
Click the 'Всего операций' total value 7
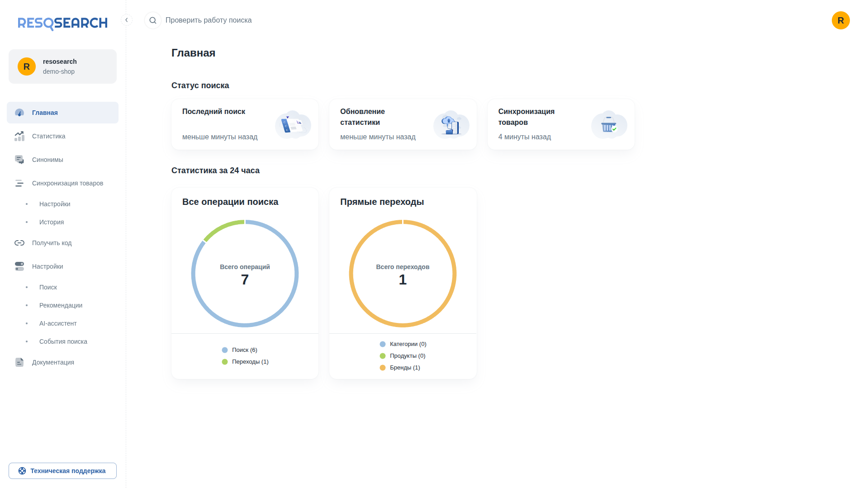pos(245,280)
